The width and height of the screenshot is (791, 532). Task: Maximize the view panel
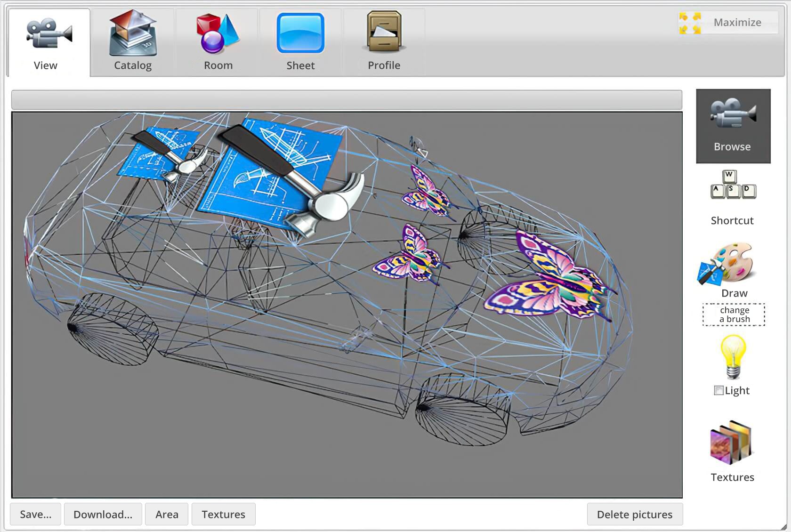(x=728, y=23)
